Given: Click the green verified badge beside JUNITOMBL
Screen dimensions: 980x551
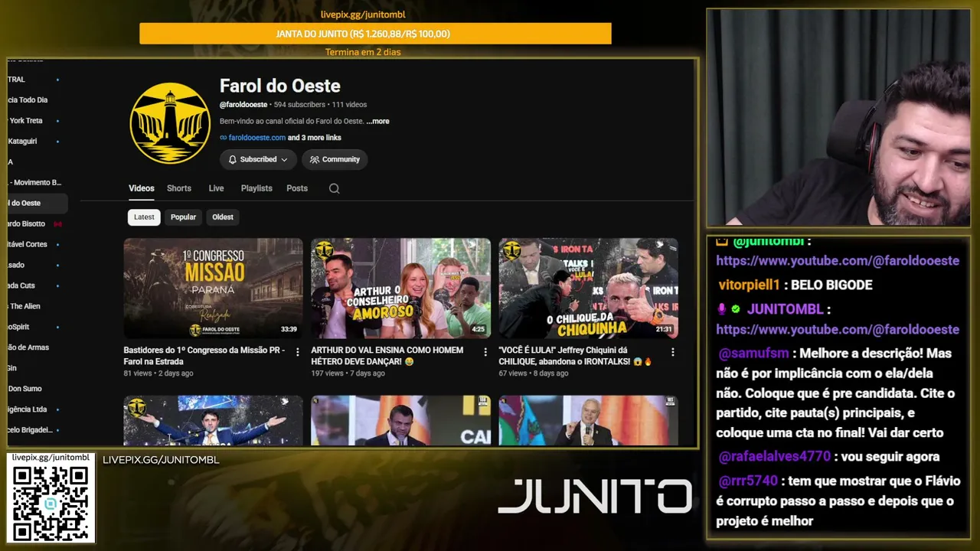Looking at the screenshot, I should [x=736, y=309].
